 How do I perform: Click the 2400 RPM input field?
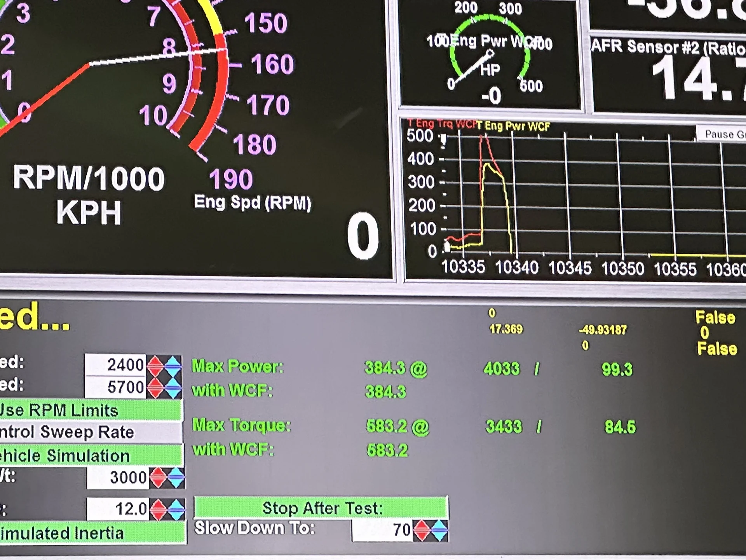click(x=116, y=365)
